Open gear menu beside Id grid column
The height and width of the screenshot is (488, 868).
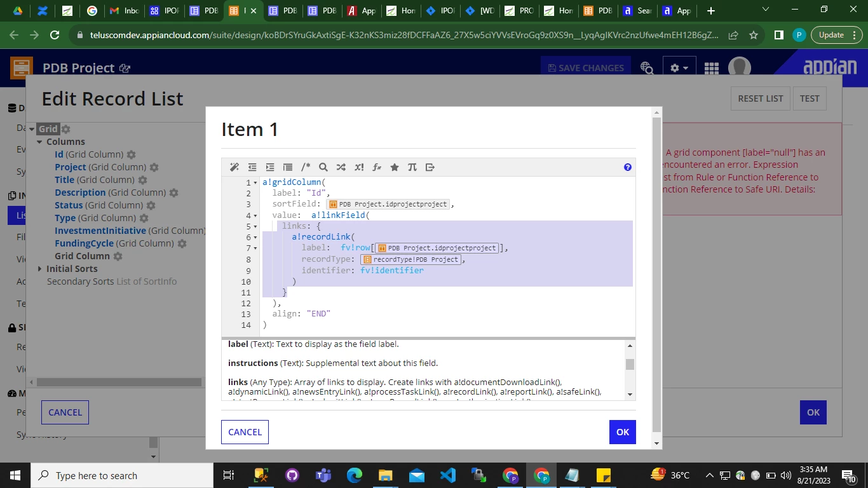click(131, 154)
